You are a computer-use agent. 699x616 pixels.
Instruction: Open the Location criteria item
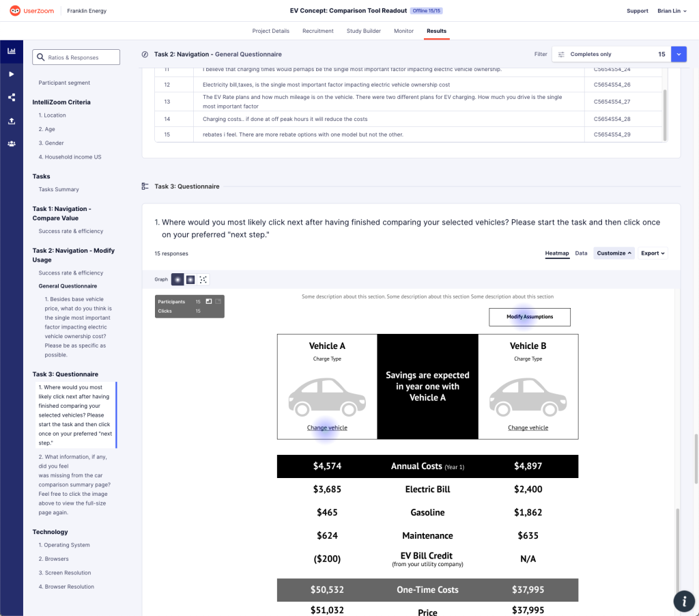52,115
